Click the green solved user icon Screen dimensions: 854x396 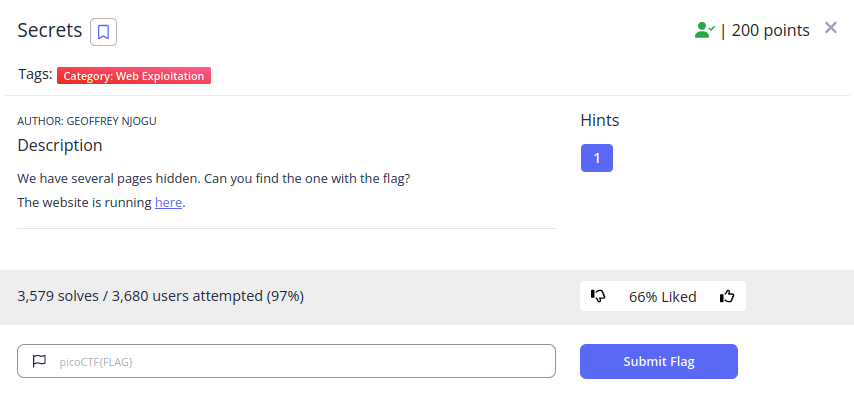(x=705, y=30)
